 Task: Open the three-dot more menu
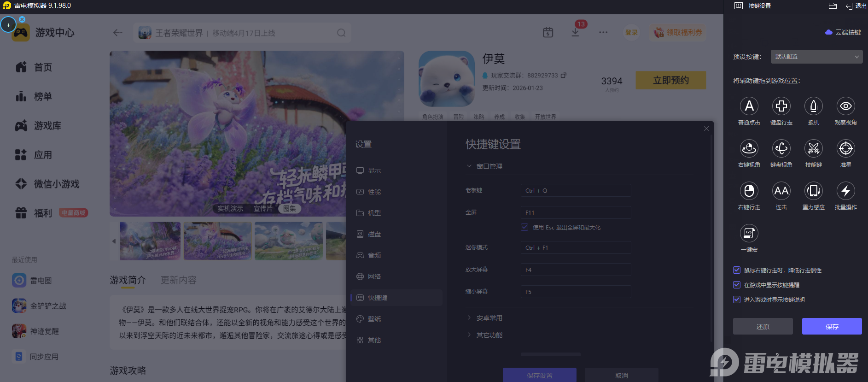pos(603,32)
